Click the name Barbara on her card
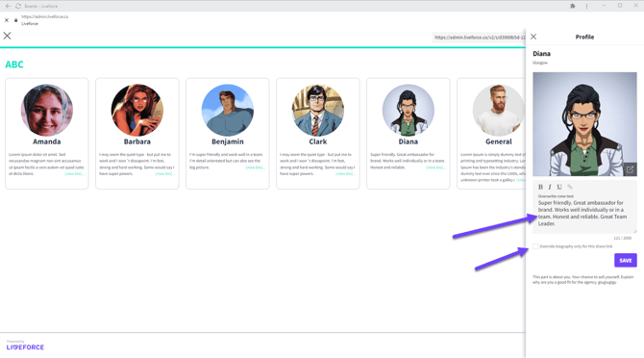The height and width of the screenshot is (358, 644). coord(137,141)
